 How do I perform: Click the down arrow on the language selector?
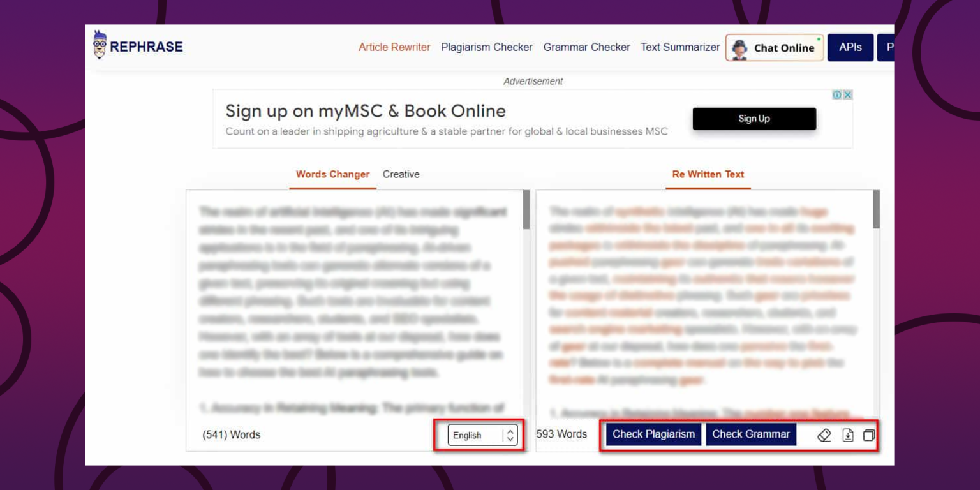click(510, 438)
